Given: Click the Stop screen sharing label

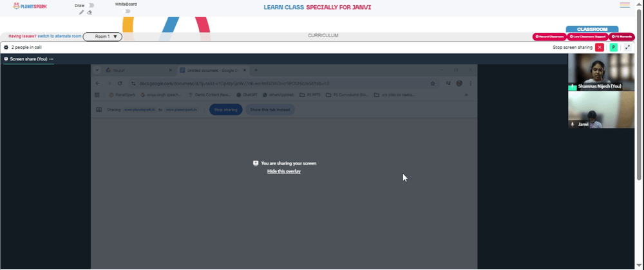Looking at the screenshot, I should pyautogui.click(x=573, y=48).
